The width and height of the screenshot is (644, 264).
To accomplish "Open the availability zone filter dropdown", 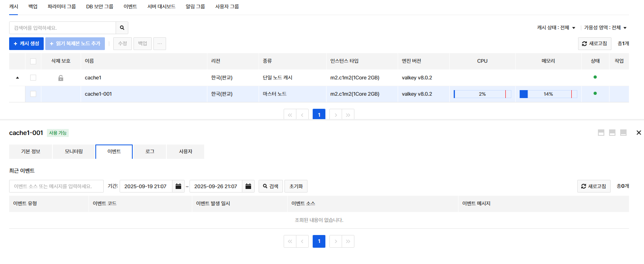I will click(x=605, y=28).
